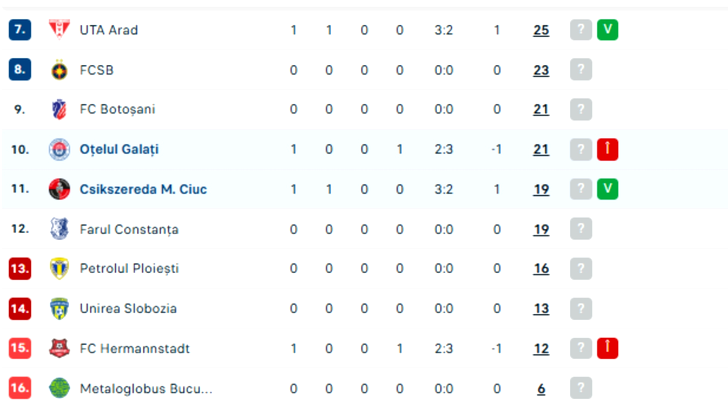Image resolution: width=728 pixels, height=409 pixels.
Task: Click FCSB's 23 points value
Action: point(541,70)
